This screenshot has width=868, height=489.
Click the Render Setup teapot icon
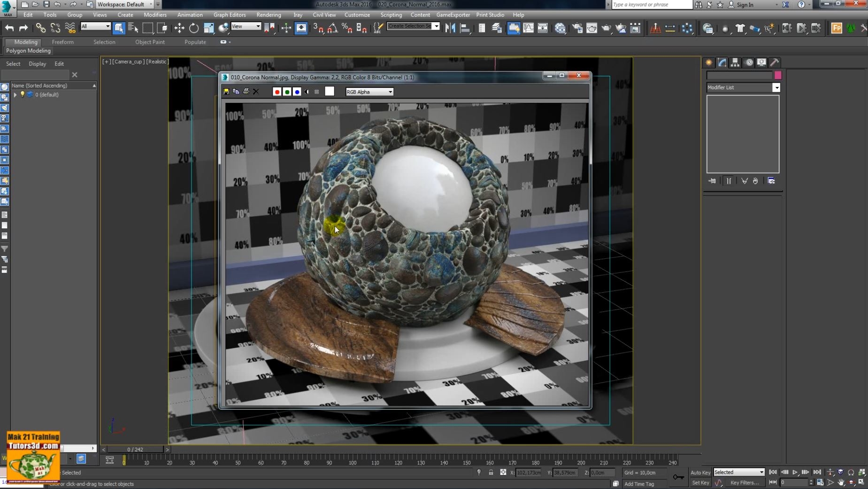coord(577,28)
